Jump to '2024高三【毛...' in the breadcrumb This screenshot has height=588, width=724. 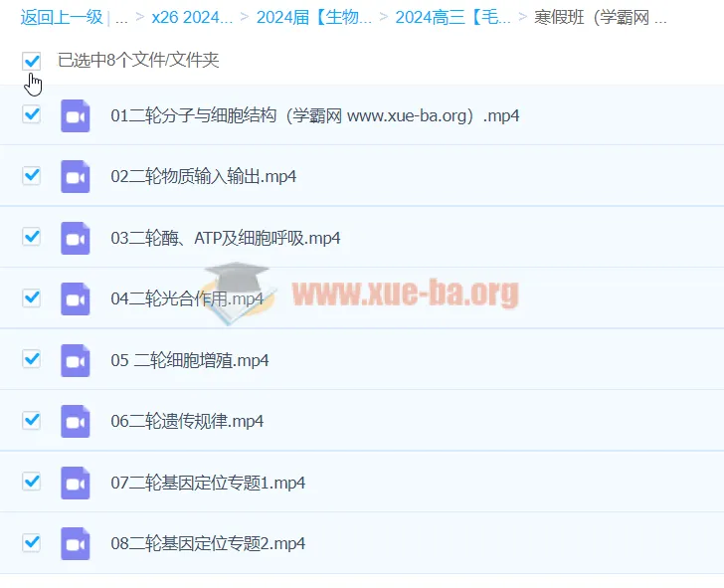[x=453, y=17]
